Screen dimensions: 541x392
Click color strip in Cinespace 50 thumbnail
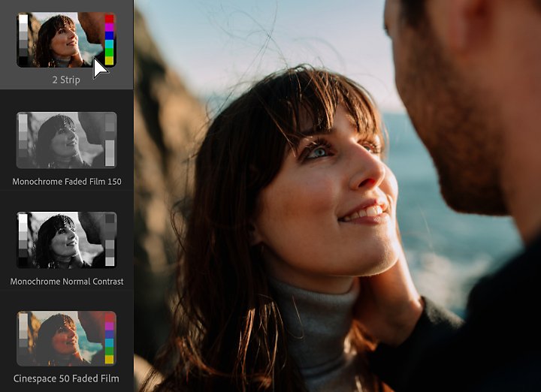click(110, 338)
